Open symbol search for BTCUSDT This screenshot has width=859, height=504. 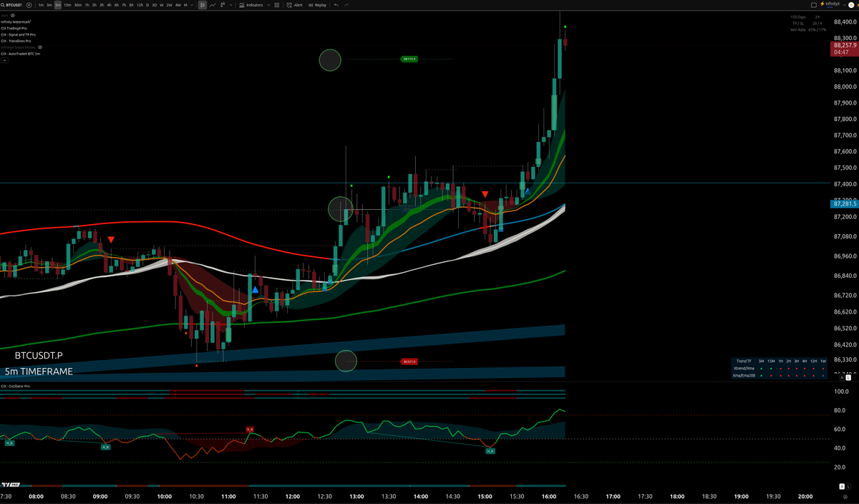[12, 5]
